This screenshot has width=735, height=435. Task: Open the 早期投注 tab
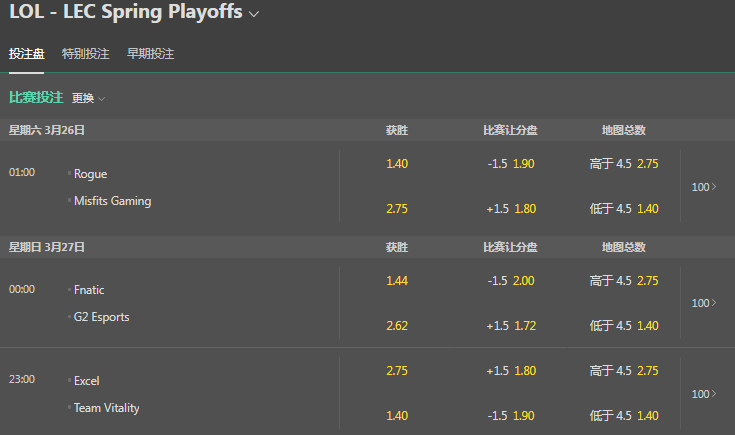pyautogui.click(x=150, y=54)
